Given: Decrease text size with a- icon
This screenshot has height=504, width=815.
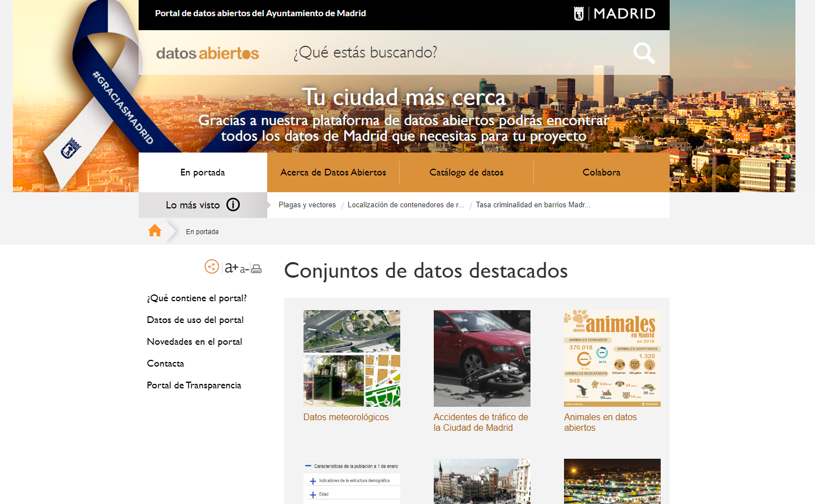Looking at the screenshot, I should [x=244, y=269].
